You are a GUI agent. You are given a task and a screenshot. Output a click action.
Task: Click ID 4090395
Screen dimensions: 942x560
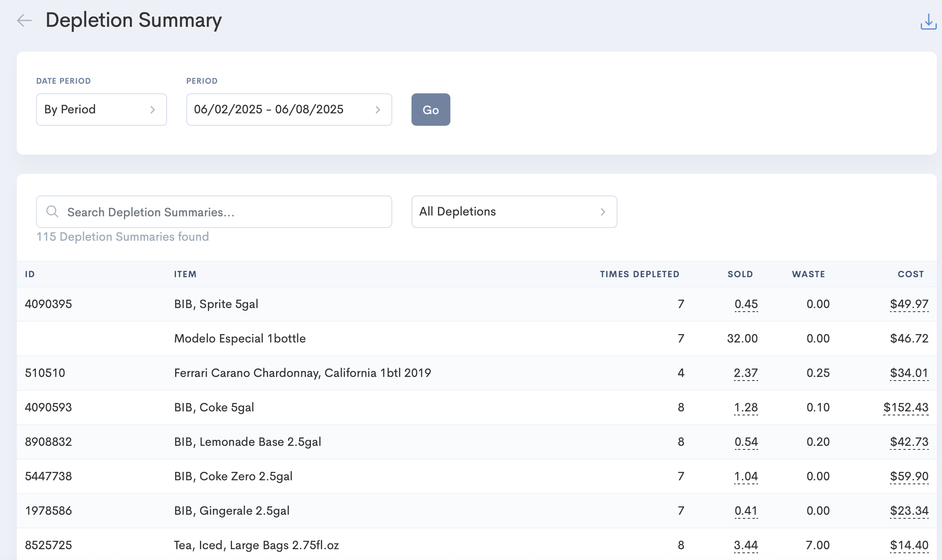(48, 304)
